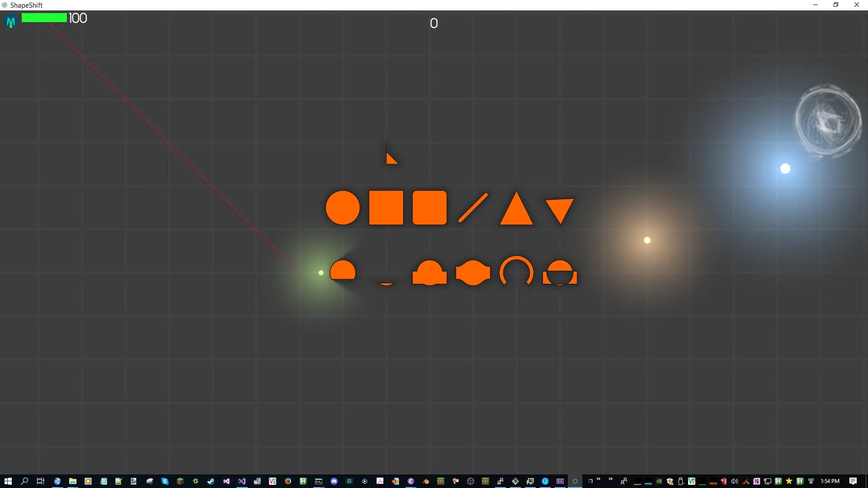
Task: Pick the hexagon-with-bulge shape
Action: (473, 272)
